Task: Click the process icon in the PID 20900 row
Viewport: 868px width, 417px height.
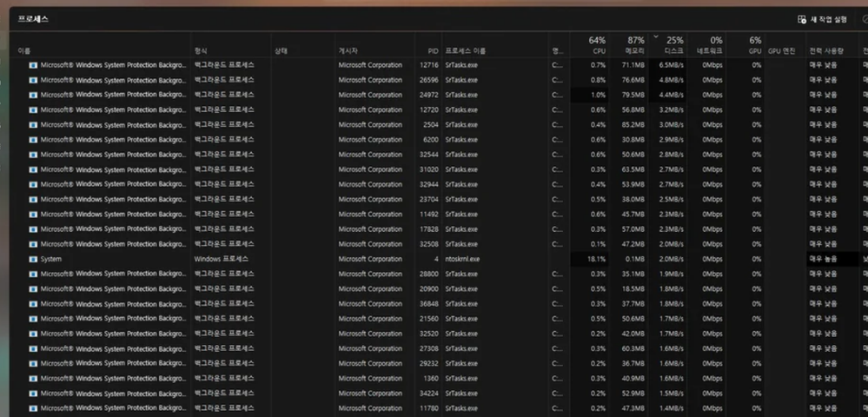Action: click(x=33, y=289)
